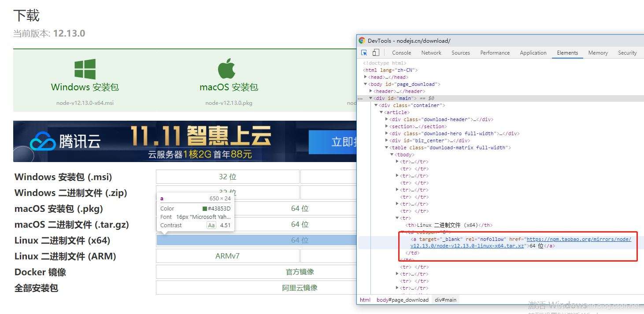This screenshot has width=644, height=314.
Task: Expand the head node in DOM tree
Action: (365, 77)
